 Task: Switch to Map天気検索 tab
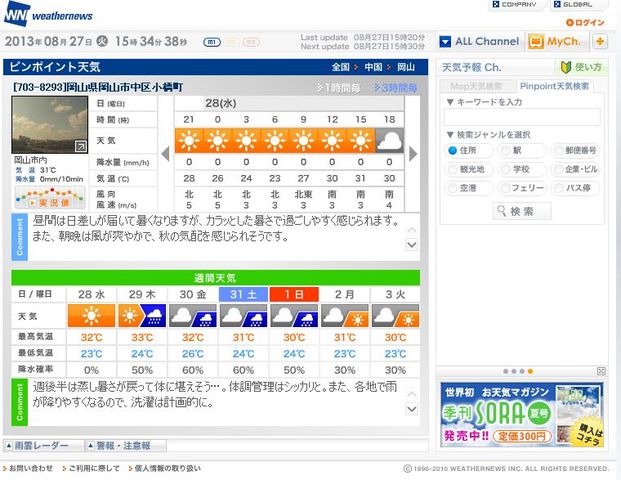[x=476, y=86]
